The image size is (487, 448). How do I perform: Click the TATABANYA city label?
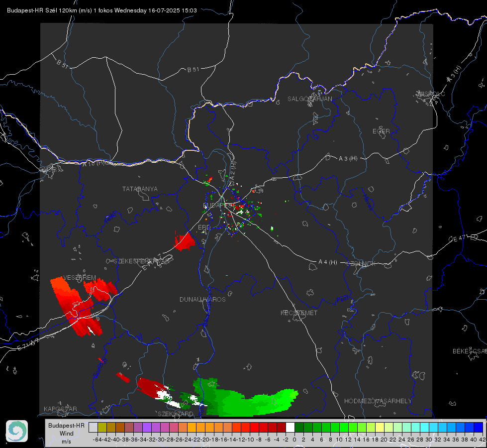pos(140,189)
